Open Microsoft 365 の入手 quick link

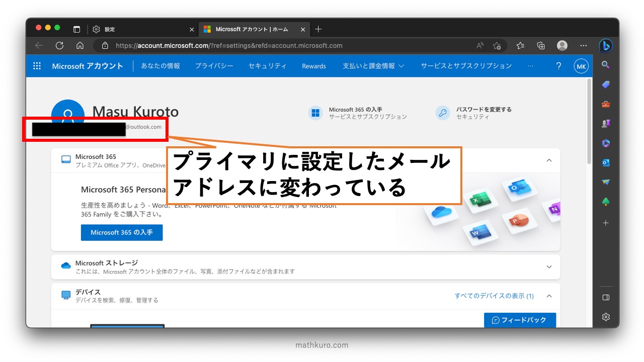point(357,113)
